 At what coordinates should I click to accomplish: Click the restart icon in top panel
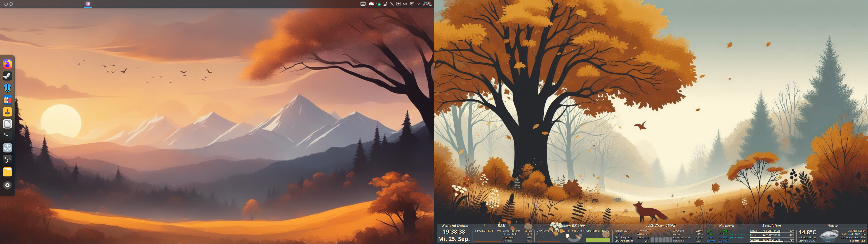11,4
